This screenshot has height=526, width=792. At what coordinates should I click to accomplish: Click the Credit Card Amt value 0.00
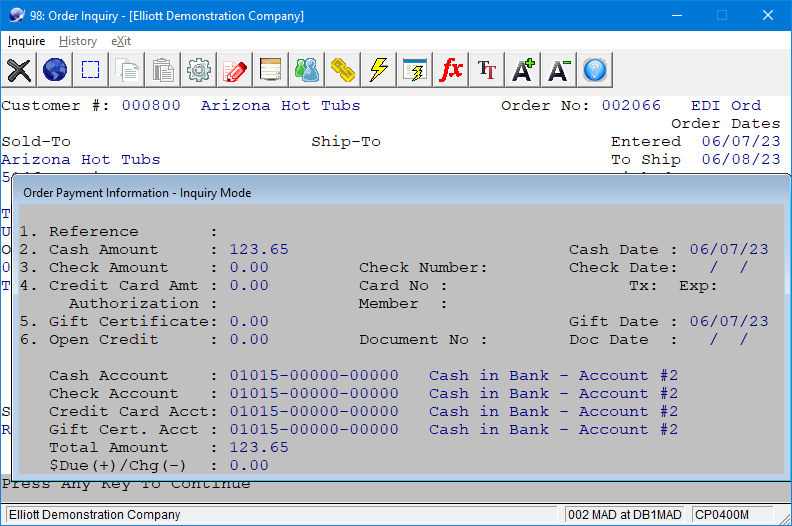(x=249, y=285)
